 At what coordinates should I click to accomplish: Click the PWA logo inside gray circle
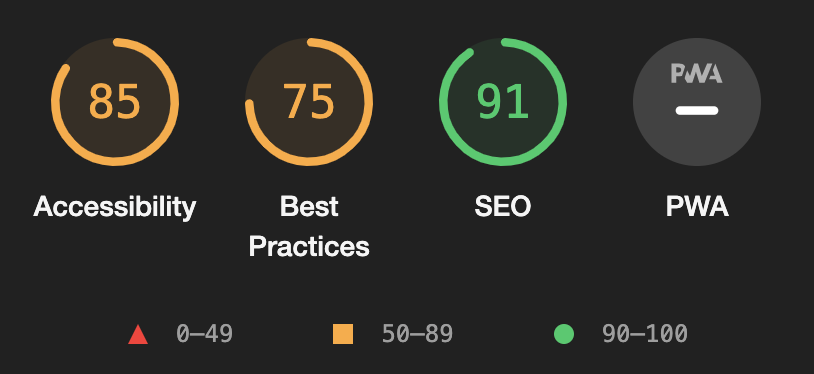[x=697, y=73]
